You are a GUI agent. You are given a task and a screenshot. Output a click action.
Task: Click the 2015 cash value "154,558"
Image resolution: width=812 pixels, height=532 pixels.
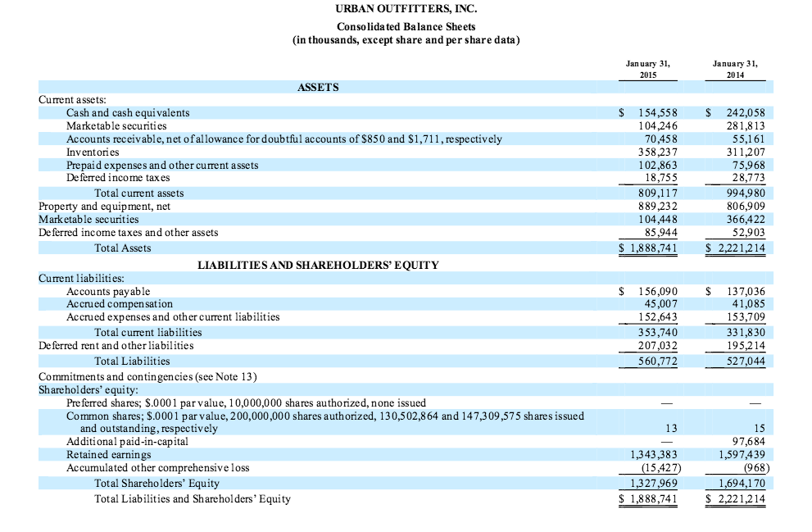[x=658, y=112]
